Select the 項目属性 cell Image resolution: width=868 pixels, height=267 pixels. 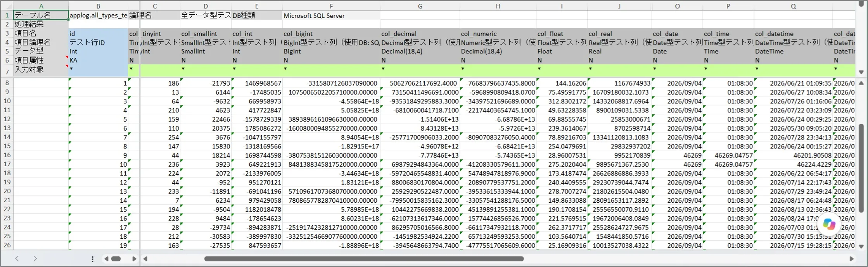[x=41, y=60]
